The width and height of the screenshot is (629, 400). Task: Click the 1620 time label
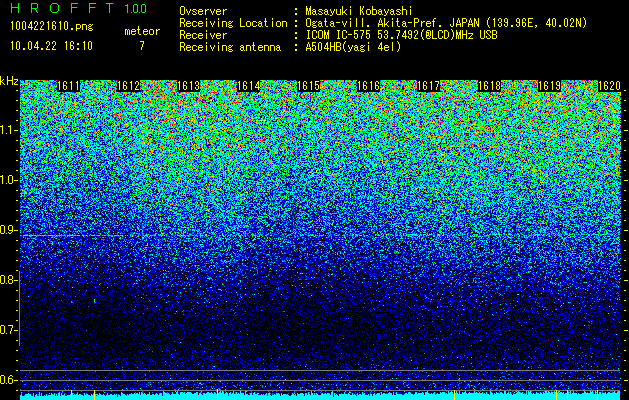[609, 86]
